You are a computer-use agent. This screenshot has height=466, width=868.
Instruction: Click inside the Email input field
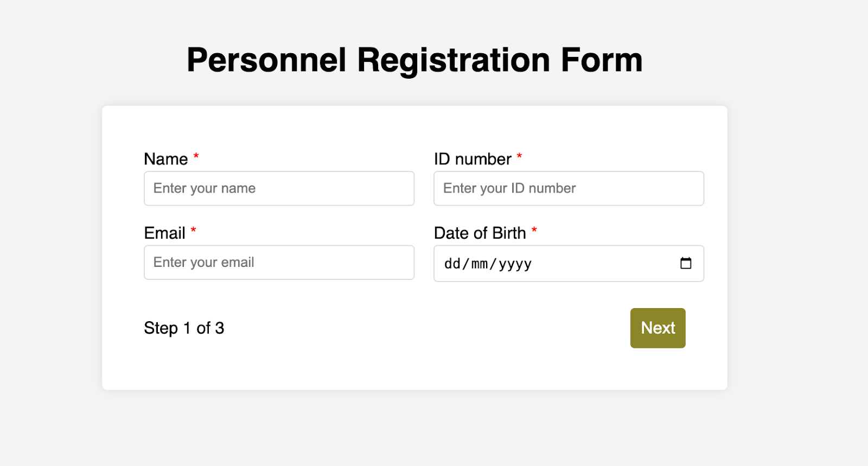tap(279, 262)
